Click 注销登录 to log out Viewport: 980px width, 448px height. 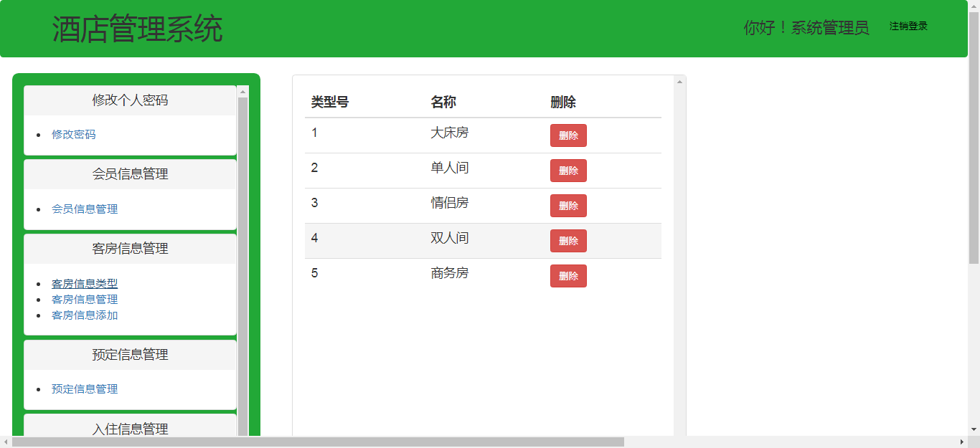tap(908, 27)
